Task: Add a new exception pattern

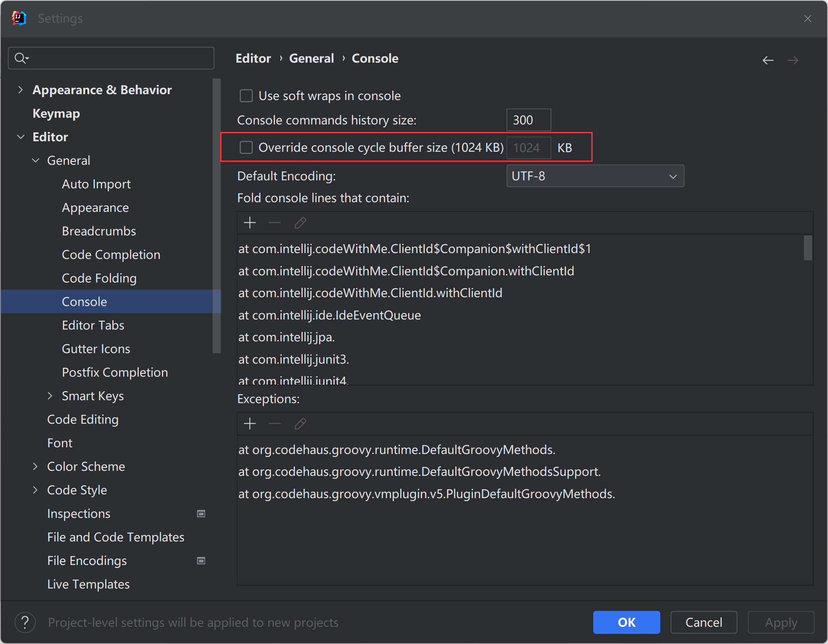Action: coord(250,424)
